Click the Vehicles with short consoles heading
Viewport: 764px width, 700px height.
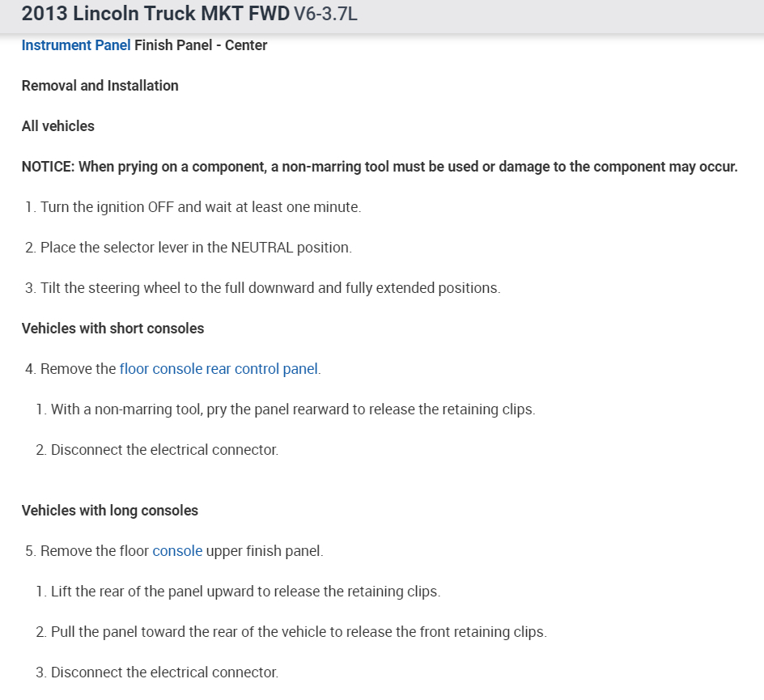click(x=112, y=329)
